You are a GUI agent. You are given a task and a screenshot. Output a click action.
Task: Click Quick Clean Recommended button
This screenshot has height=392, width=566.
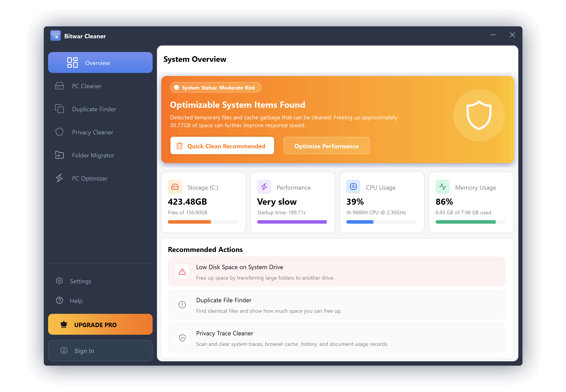tap(222, 146)
